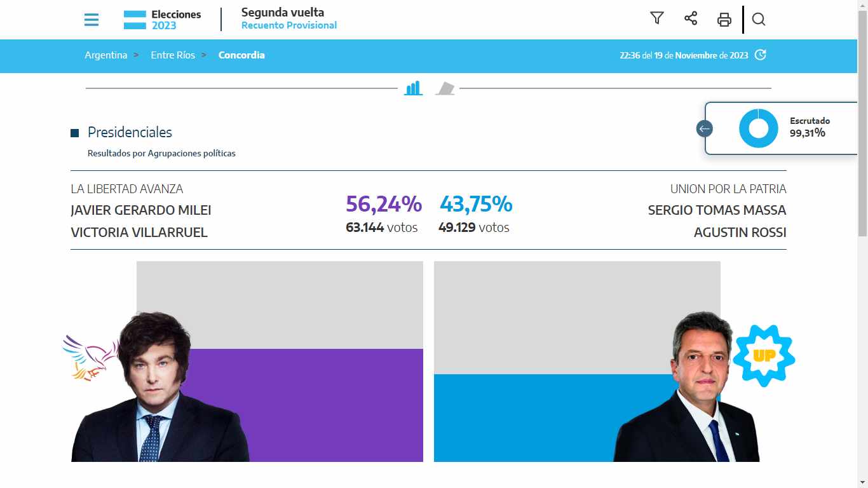Click the Escrutado donut chart

[759, 128]
